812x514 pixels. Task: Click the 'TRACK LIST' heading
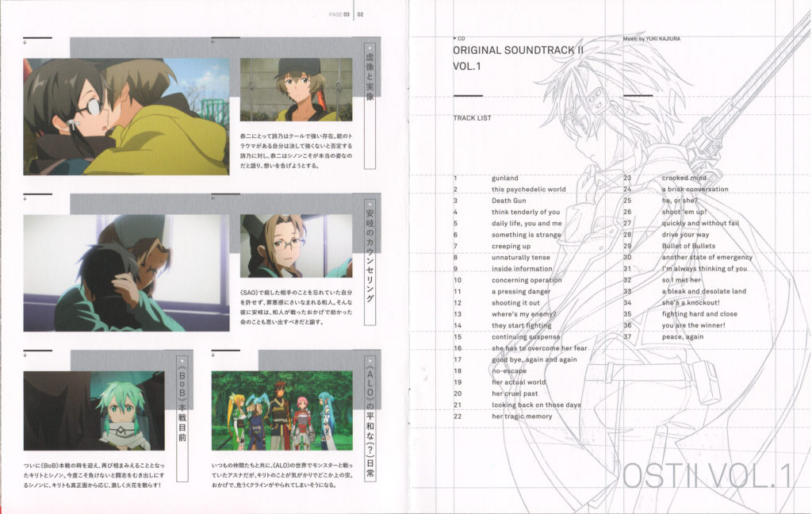473,118
